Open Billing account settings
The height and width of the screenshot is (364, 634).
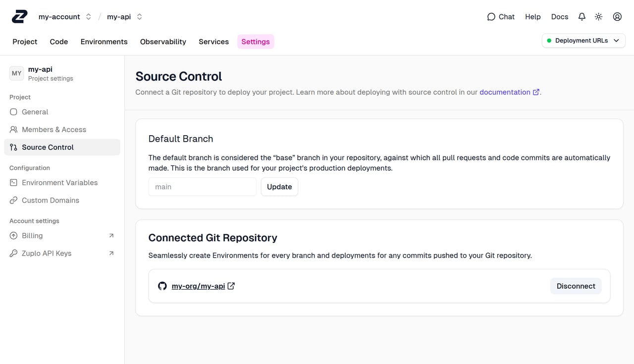click(62, 236)
